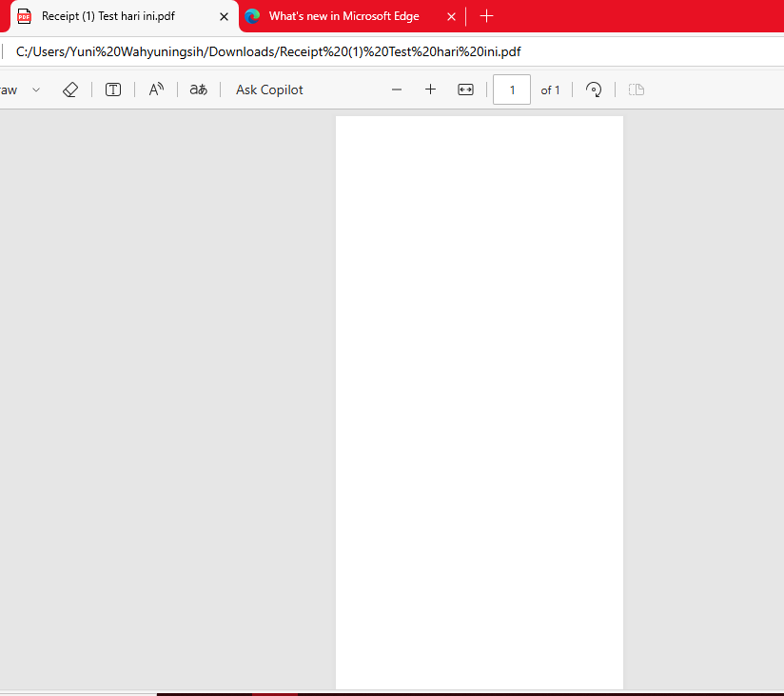Screen dimensions: 784x696
Task: Select the Add text tool
Action: [113, 90]
